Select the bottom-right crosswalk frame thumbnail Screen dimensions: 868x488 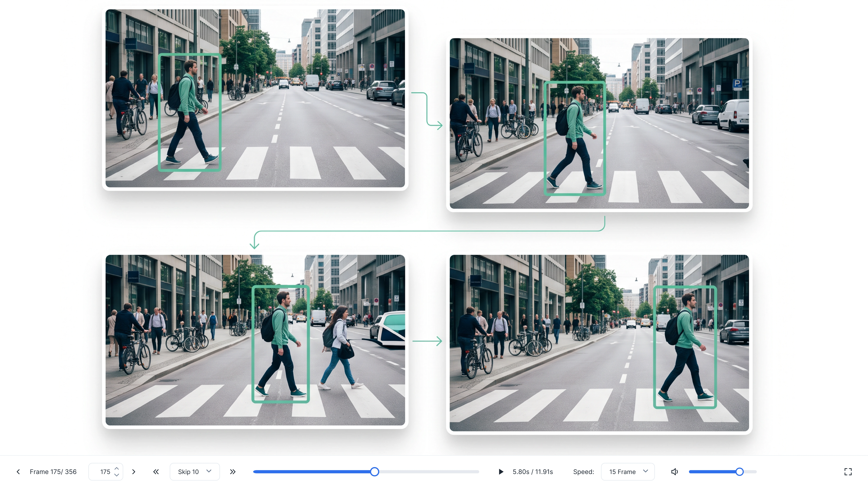point(599,343)
